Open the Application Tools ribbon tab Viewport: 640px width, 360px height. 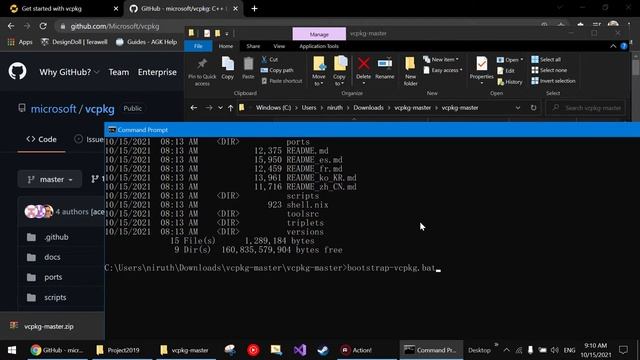(x=319, y=46)
